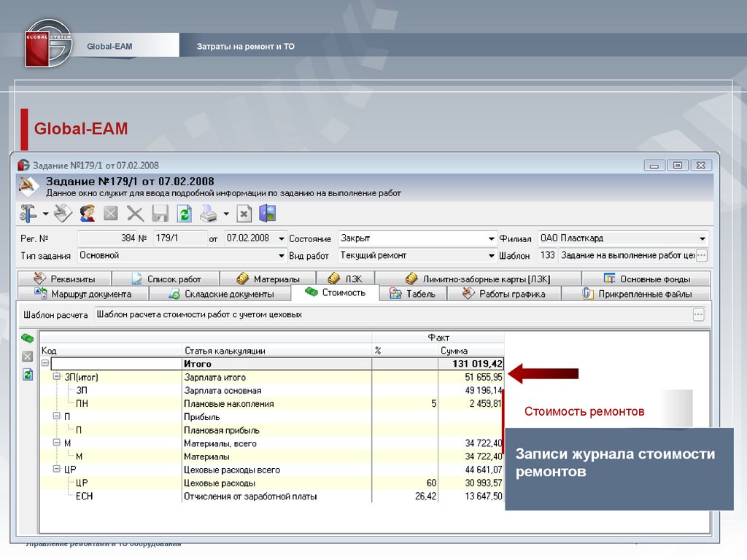Open the Список работ tab
Image resolution: width=747 pixels, height=560 pixels.
(166, 279)
